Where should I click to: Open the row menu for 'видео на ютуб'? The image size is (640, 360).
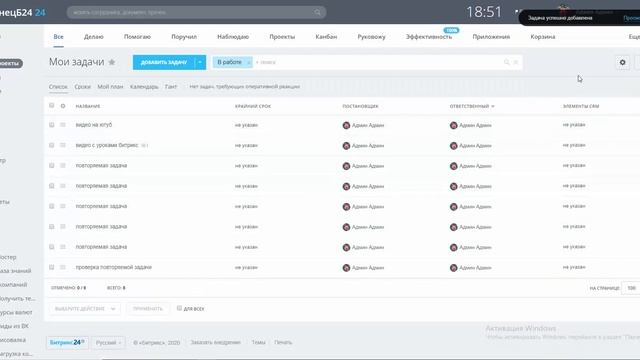pyautogui.click(x=63, y=124)
